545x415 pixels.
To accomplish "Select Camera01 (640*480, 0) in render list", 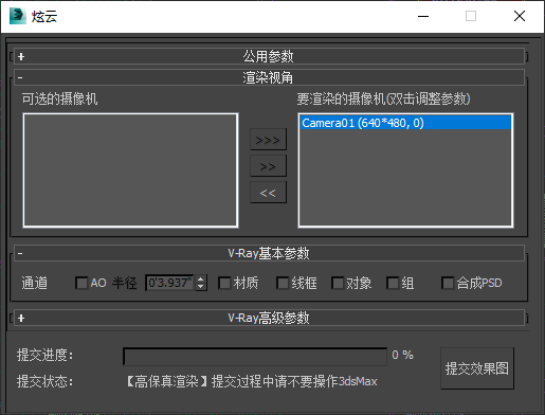I will (405, 123).
